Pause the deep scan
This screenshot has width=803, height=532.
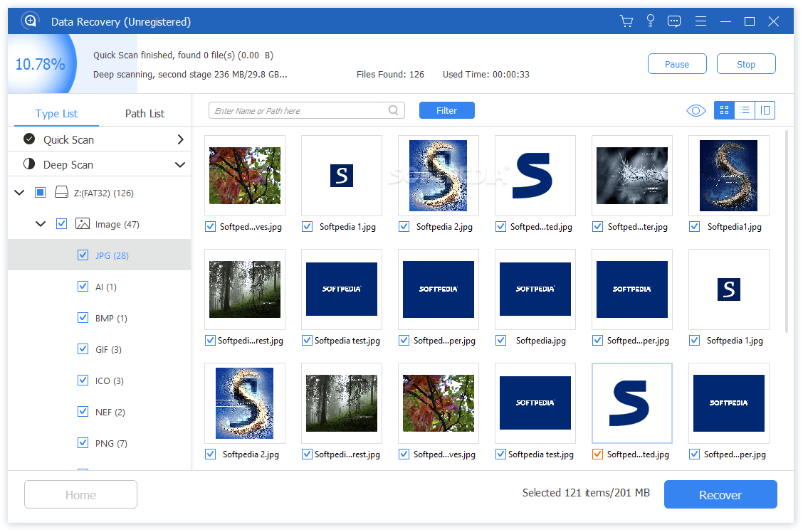click(676, 64)
